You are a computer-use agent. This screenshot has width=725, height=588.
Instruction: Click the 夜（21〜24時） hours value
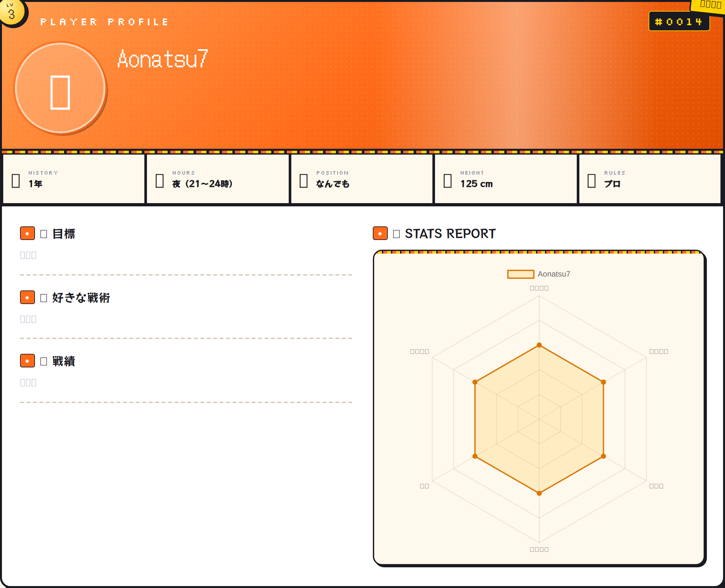(x=202, y=184)
